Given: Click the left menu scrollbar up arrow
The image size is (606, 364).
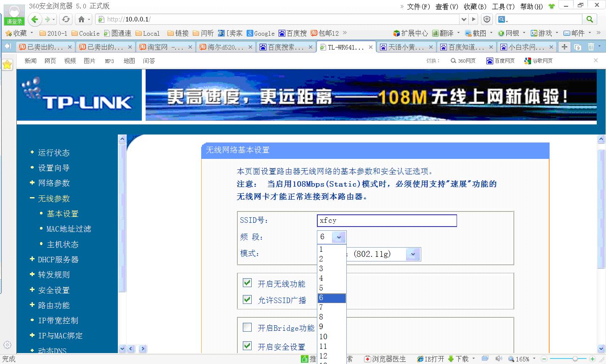Looking at the screenshot, I should (x=122, y=139).
